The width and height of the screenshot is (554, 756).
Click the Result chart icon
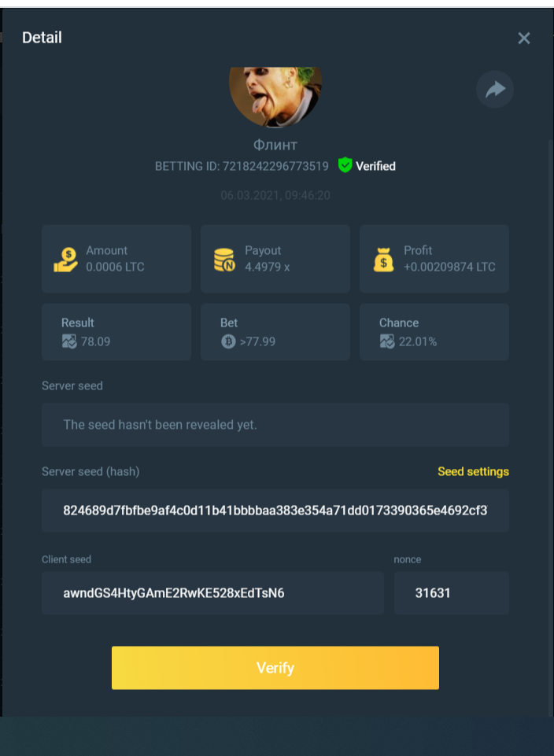tap(69, 341)
